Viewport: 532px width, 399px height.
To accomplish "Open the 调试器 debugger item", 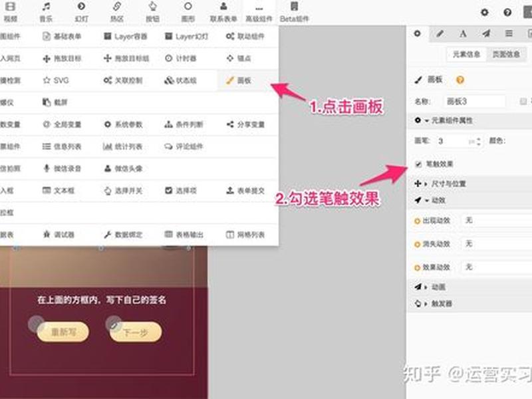I will [59, 235].
